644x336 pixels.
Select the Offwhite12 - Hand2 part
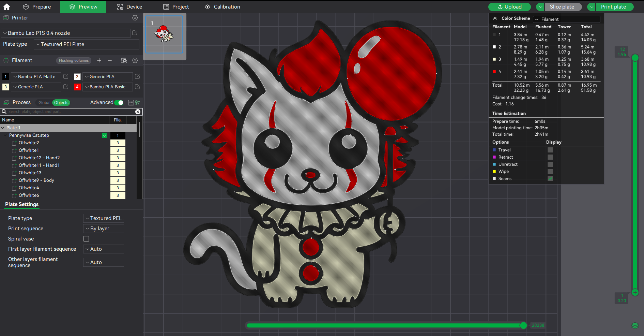point(39,158)
